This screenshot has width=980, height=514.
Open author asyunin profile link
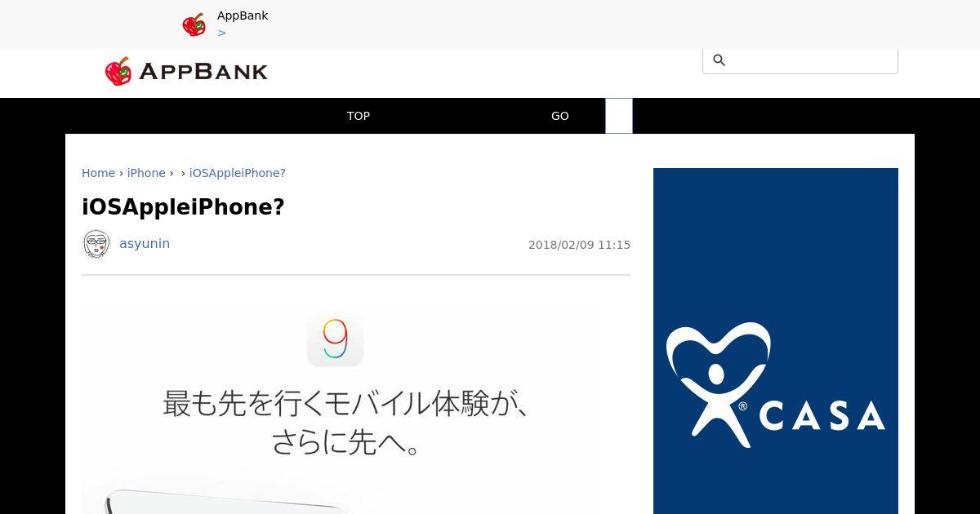click(145, 243)
